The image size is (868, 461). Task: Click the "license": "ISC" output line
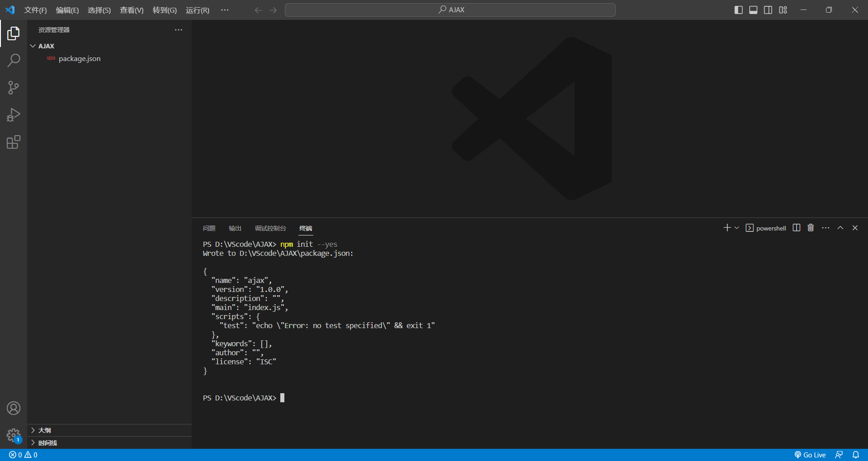(x=244, y=362)
